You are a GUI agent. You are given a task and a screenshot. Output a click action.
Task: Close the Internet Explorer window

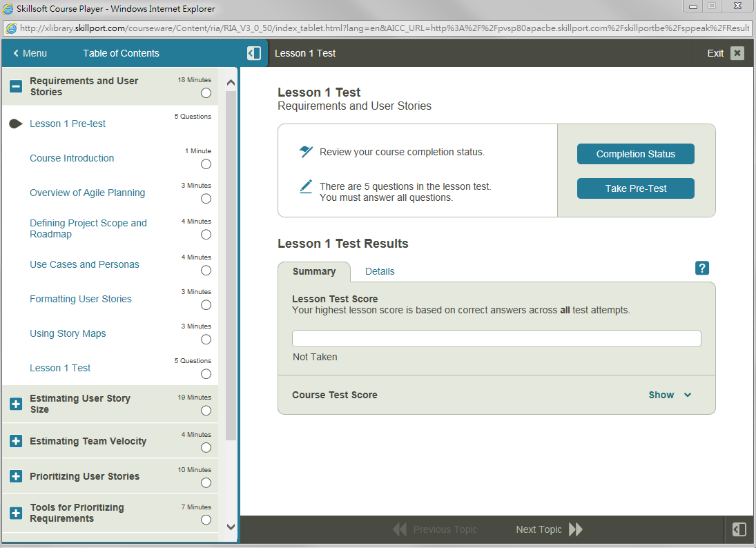737,6
